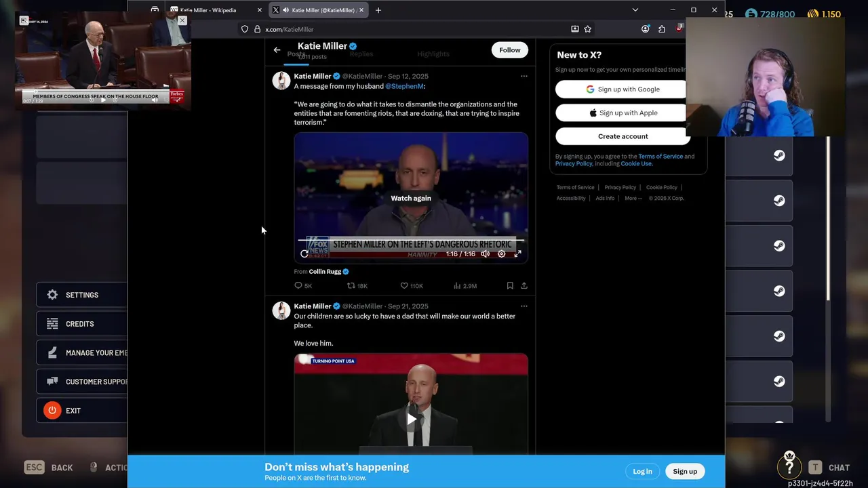Click Exit in the game menu
Image resolution: width=868 pixels, height=488 pixels.
pos(81,411)
